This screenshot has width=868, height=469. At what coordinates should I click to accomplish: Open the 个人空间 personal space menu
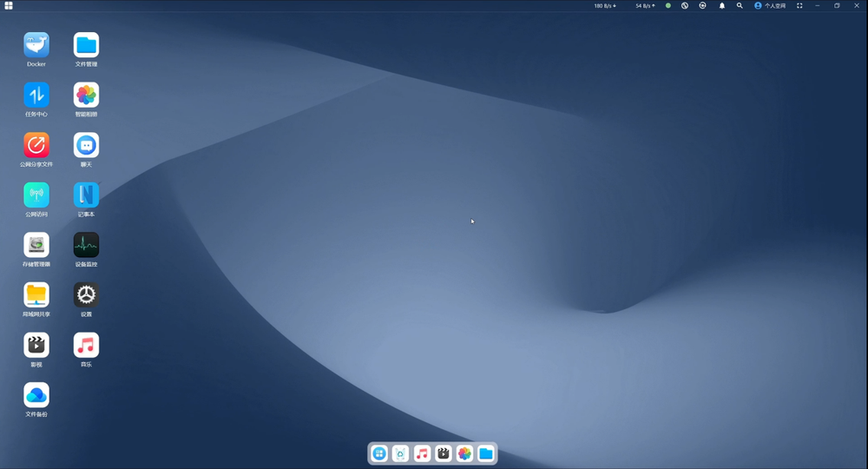click(x=770, y=6)
